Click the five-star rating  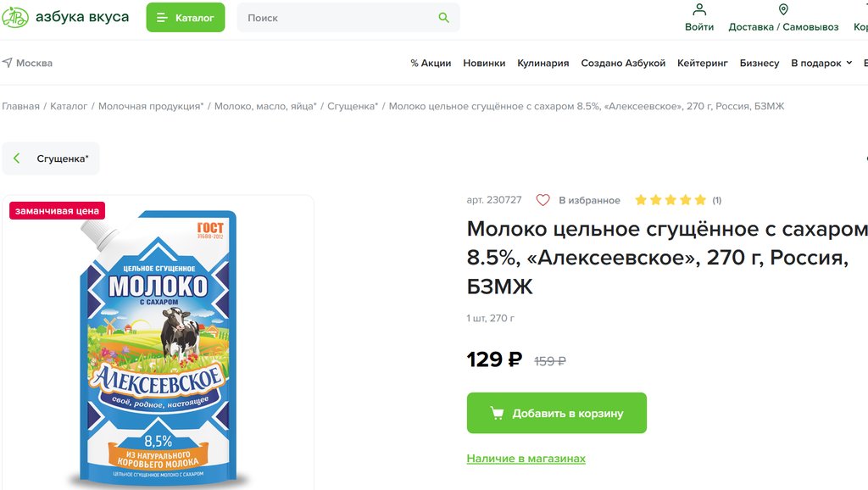click(670, 200)
